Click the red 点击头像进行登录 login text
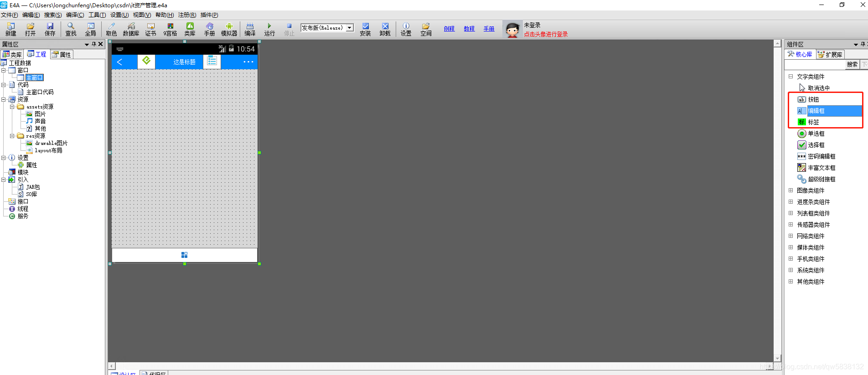The image size is (868, 375). click(546, 34)
